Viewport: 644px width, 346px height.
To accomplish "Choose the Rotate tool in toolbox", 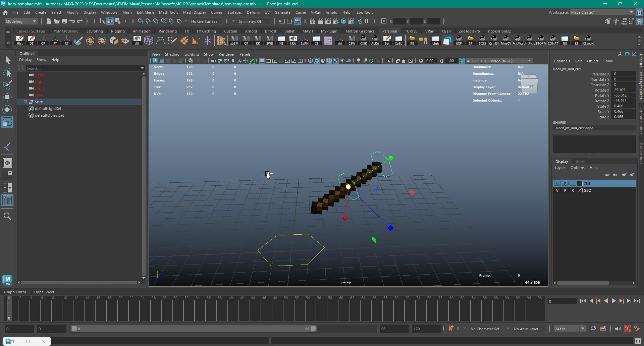I will 7,109.
